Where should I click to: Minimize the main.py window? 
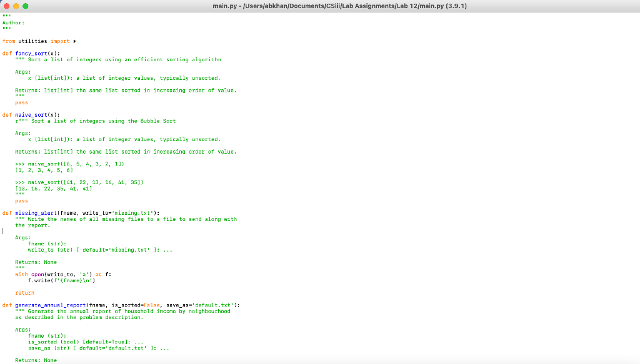16,5
